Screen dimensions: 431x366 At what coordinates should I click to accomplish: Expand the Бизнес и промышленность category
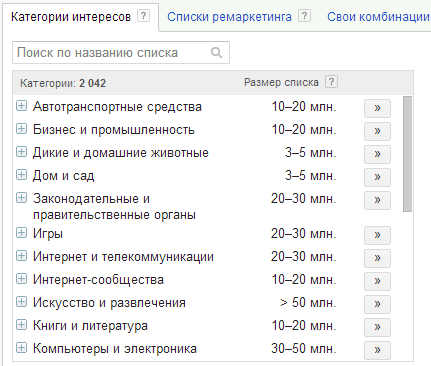(21, 129)
